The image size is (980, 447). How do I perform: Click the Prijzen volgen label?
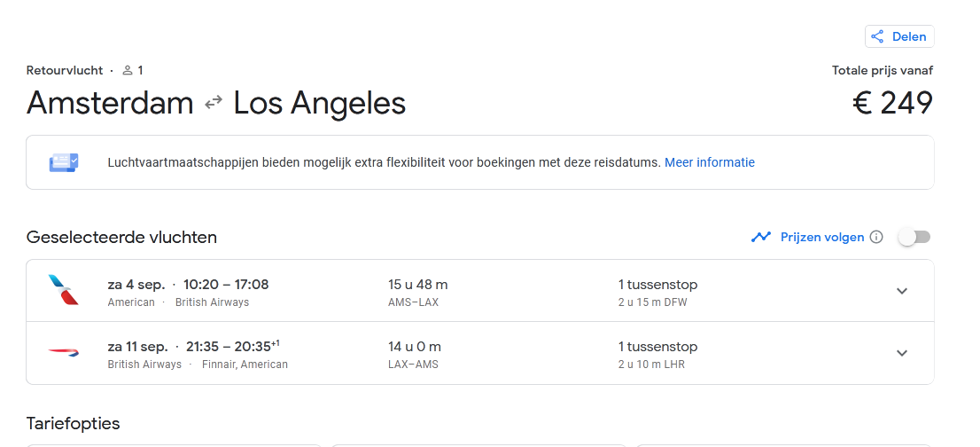[x=821, y=237]
